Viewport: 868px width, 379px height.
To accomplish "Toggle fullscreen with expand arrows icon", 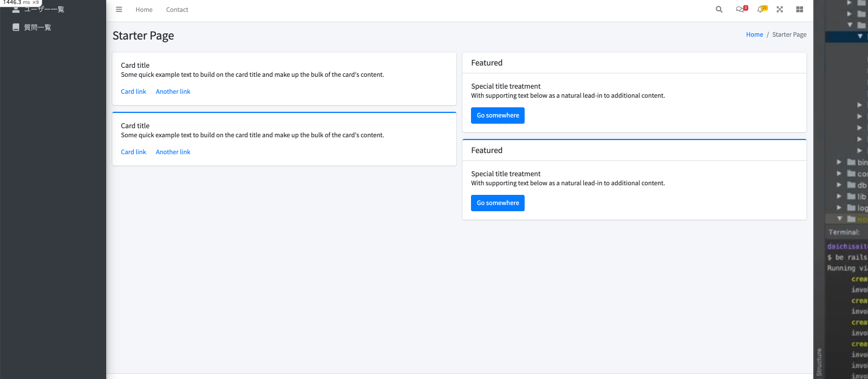I will 780,10.
